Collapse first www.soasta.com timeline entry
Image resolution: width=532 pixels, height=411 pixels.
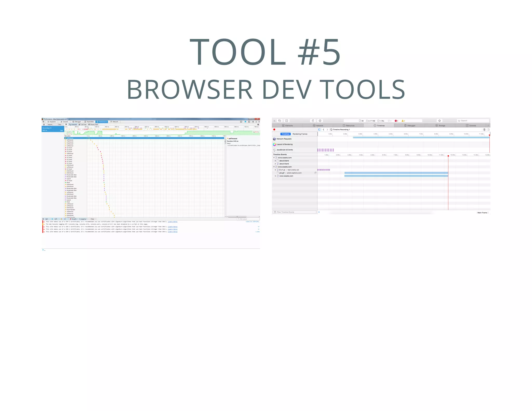274,158
